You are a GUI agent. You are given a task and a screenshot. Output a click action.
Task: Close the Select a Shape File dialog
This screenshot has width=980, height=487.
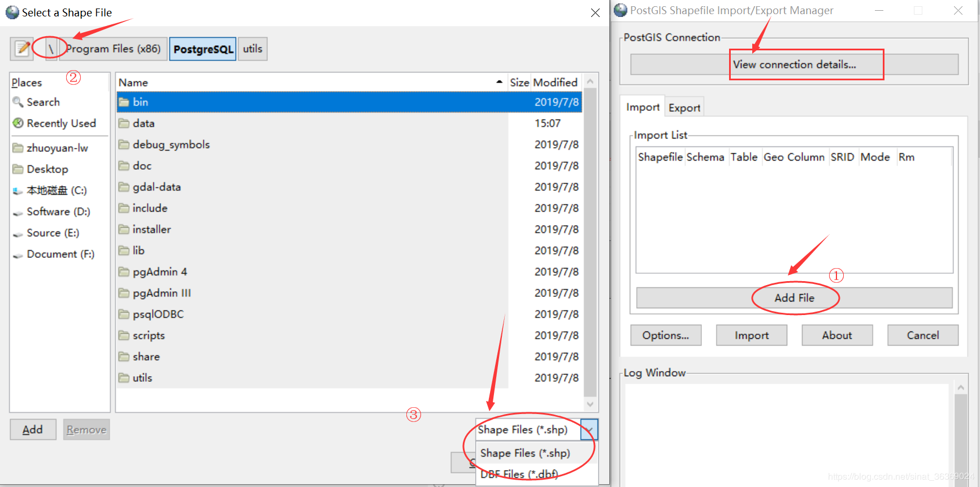(x=595, y=12)
